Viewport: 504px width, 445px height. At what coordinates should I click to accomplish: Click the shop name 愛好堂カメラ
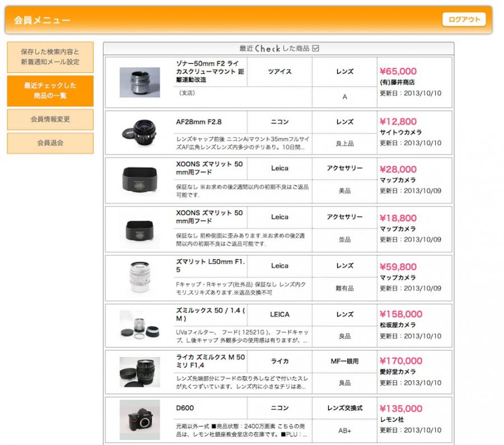398,372
